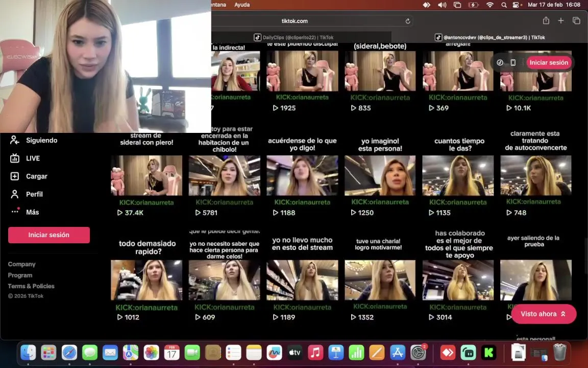Open Control Center in menu bar
Image resolution: width=588 pixels, height=368 pixels.
point(516,5)
